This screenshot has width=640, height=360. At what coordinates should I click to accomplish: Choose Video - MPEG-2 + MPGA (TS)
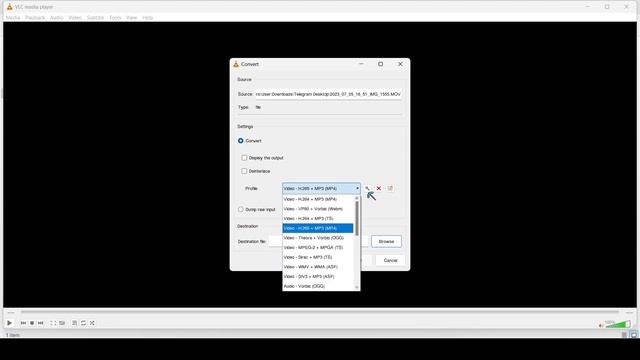(318, 247)
